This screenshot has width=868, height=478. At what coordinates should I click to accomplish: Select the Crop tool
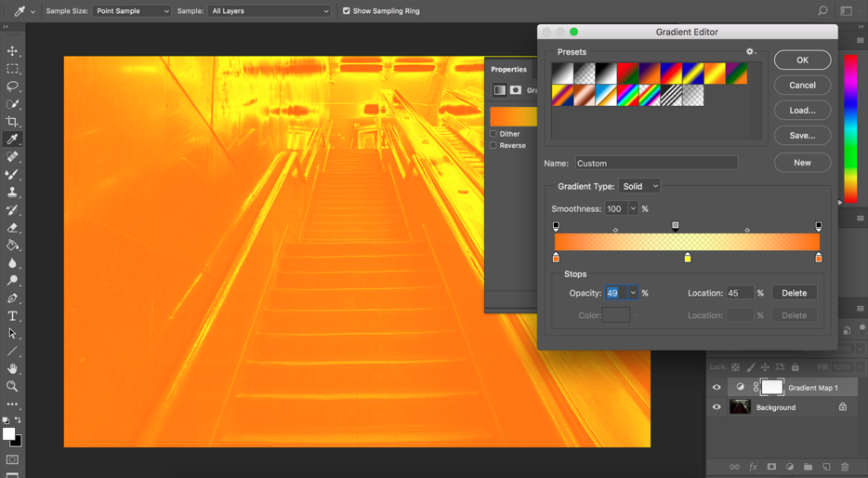point(12,122)
